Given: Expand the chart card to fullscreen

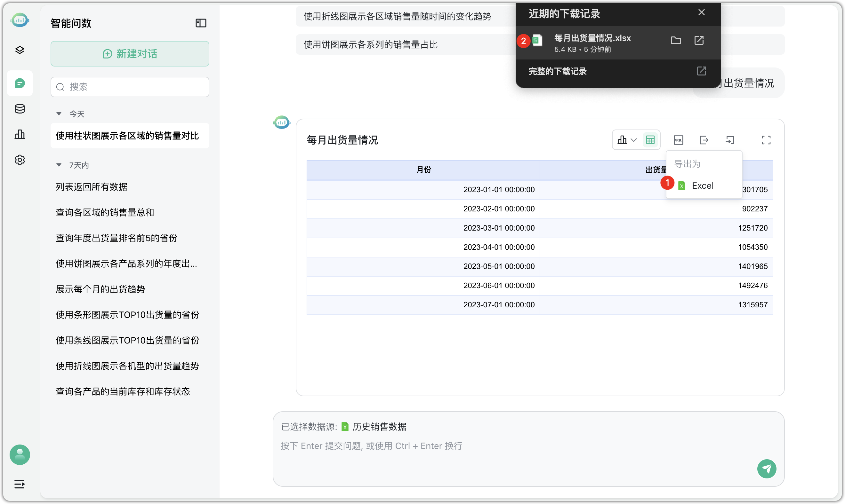Looking at the screenshot, I should pyautogui.click(x=766, y=140).
